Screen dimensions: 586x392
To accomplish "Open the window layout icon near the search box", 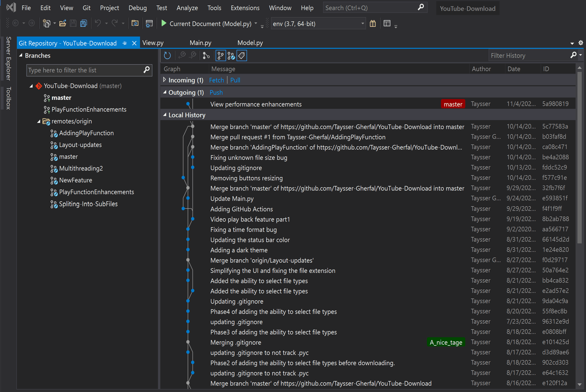I will [387, 23].
